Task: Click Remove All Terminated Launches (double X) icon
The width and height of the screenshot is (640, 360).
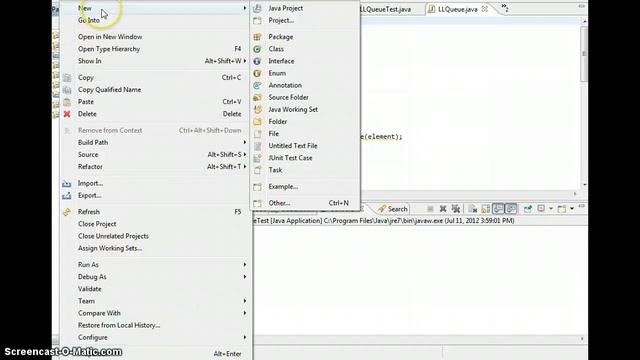Action: (x=456, y=209)
